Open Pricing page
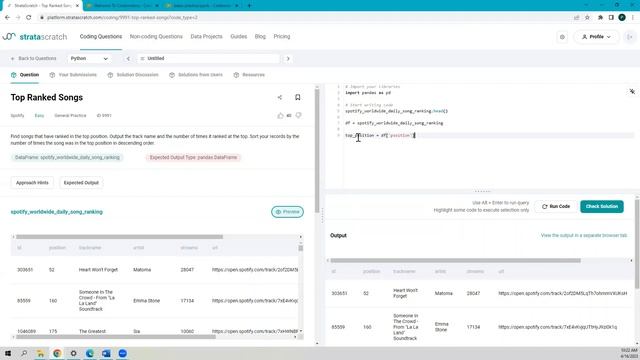 (282, 37)
